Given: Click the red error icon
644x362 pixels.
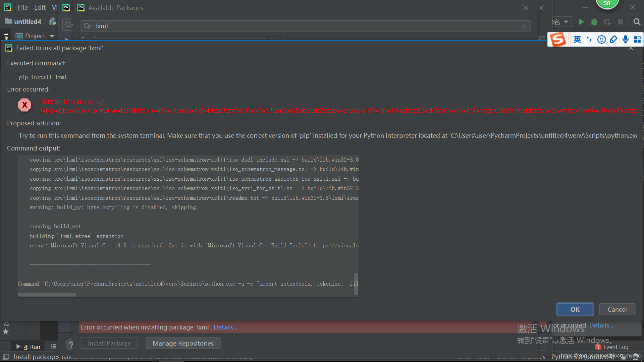Looking at the screenshot, I should coord(24,105).
